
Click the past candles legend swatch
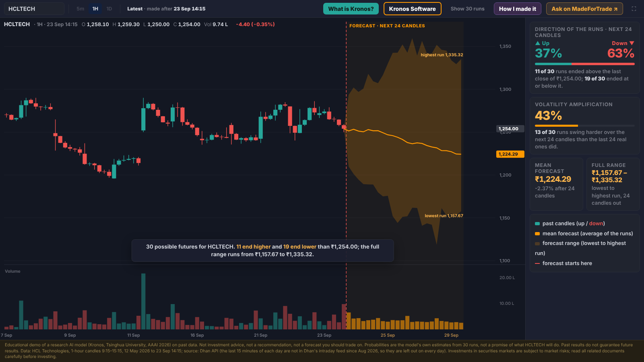537,224
